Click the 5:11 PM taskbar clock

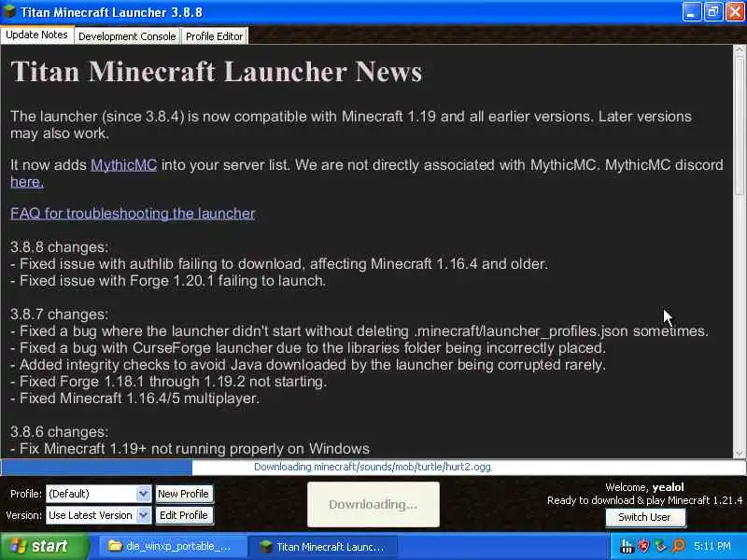pos(712,546)
